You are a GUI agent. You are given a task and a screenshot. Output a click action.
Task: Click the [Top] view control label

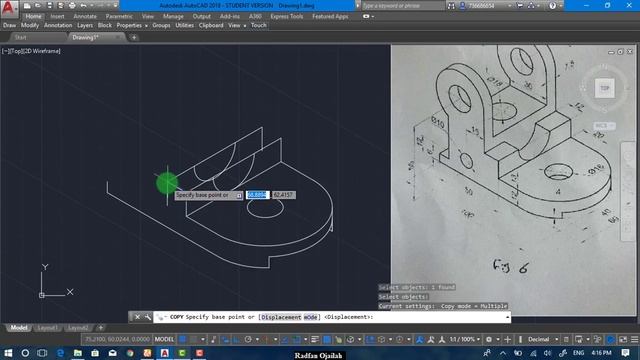click(16, 51)
